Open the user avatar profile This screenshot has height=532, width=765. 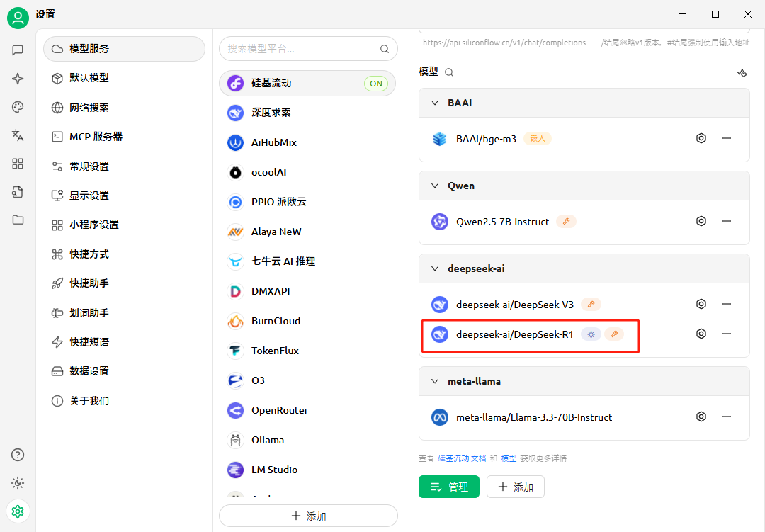click(x=18, y=18)
